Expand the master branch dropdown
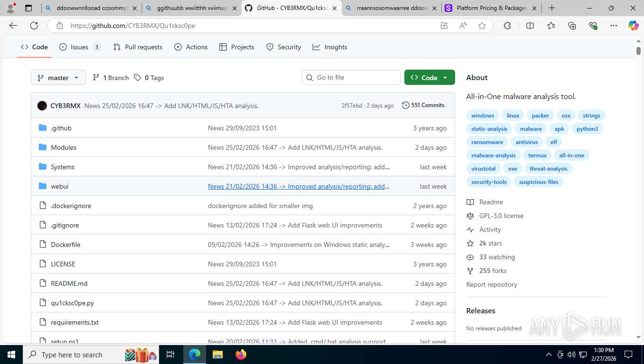This screenshot has height=364, width=644. pyautogui.click(x=58, y=78)
